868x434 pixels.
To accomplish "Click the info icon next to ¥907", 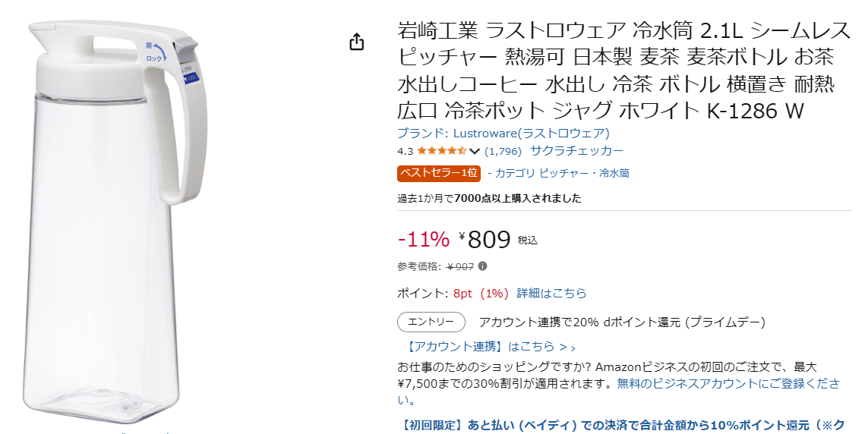I will [483, 266].
